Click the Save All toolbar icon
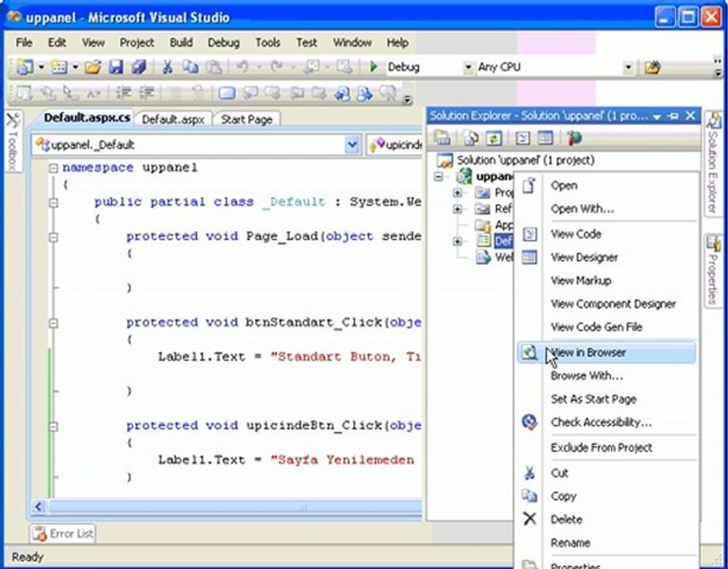Viewport: 728px width, 569px height. coord(138,67)
